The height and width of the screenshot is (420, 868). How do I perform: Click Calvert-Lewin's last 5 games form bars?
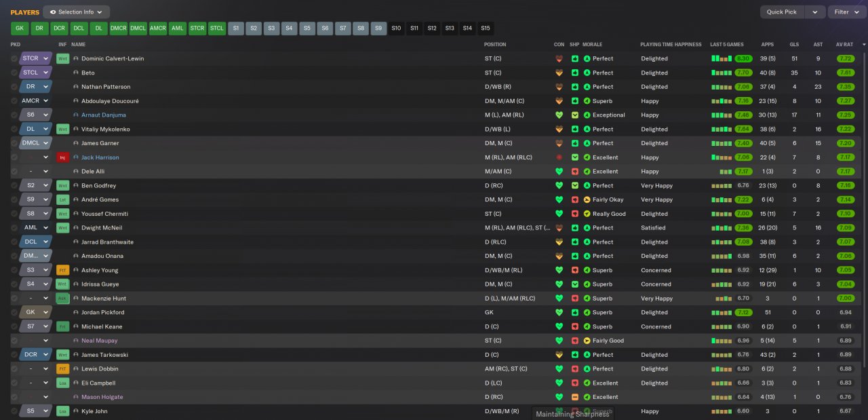(x=721, y=58)
